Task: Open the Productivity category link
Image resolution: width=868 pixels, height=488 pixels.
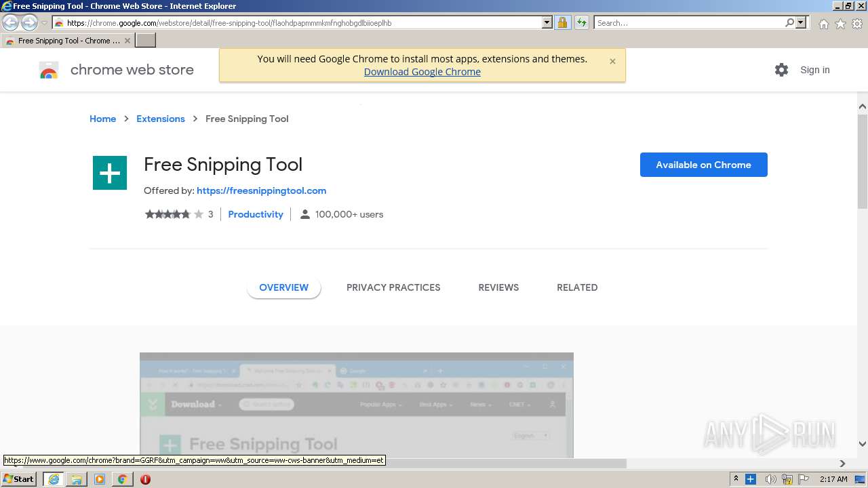Action: tap(256, 214)
